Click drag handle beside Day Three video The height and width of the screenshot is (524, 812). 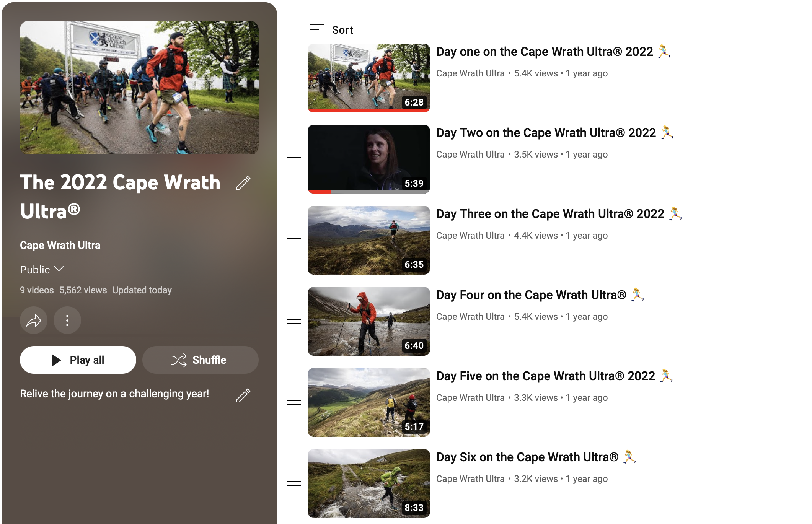tap(294, 240)
